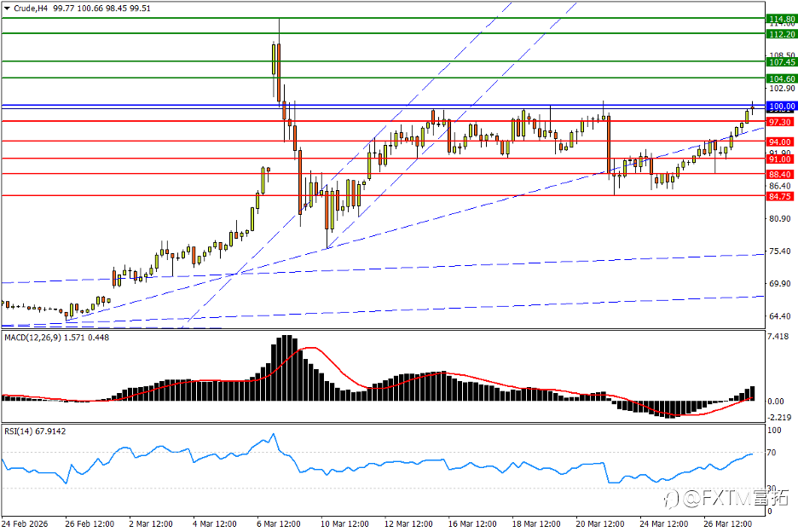Select the 114.80 green price label
The width and height of the screenshot is (798, 532).
tap(782, 20)
